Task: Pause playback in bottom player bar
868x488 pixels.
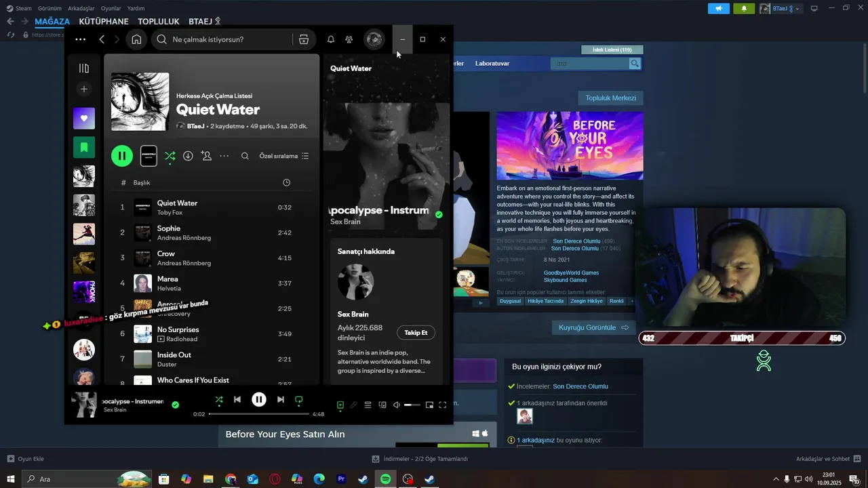Action: click(x=259, y=400)
